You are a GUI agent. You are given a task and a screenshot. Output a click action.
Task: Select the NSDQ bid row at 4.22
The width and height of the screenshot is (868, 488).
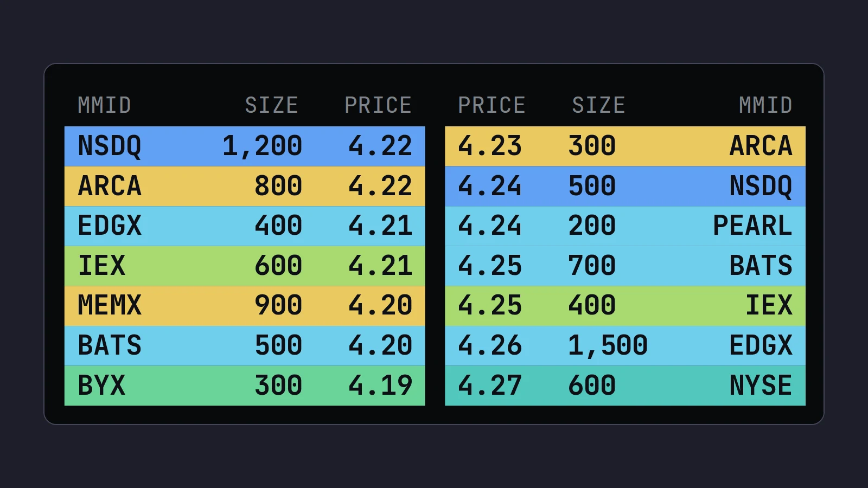pos(245,146)
